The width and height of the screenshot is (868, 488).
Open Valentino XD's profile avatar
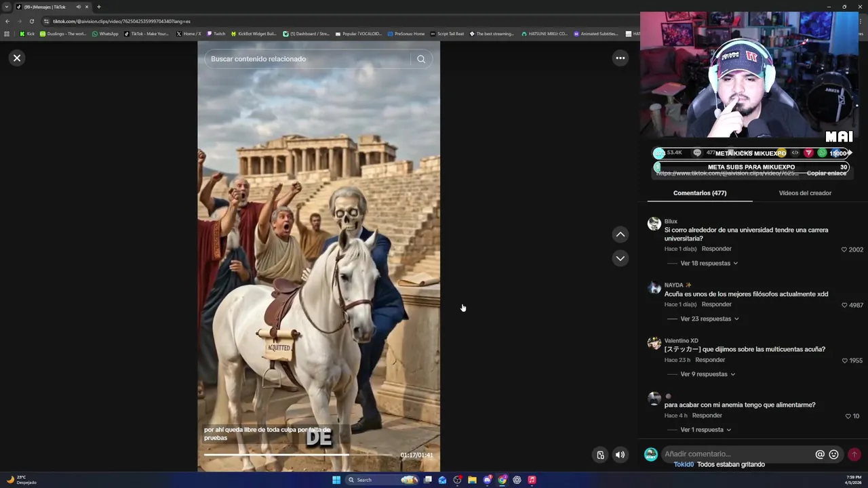coord(654,343)
